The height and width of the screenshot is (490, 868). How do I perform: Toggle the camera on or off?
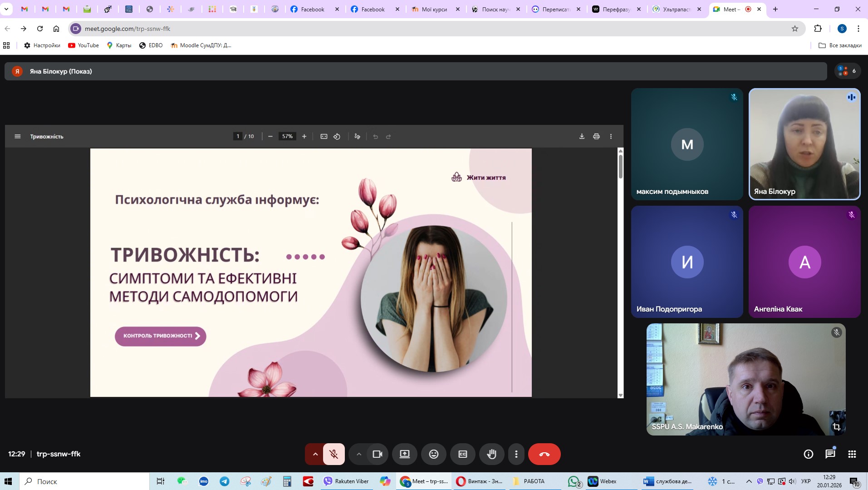377,454
